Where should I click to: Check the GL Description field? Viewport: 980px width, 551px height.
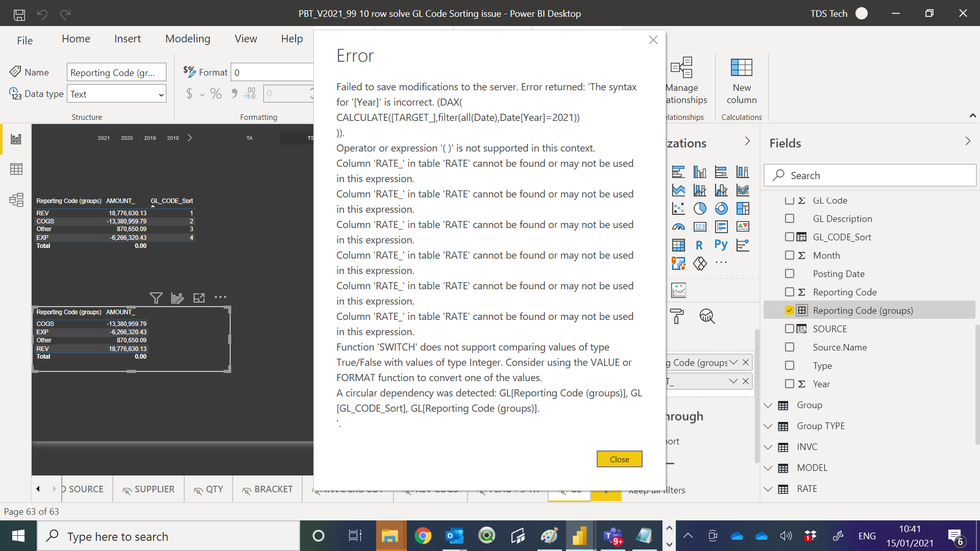(x=790, y=218)
